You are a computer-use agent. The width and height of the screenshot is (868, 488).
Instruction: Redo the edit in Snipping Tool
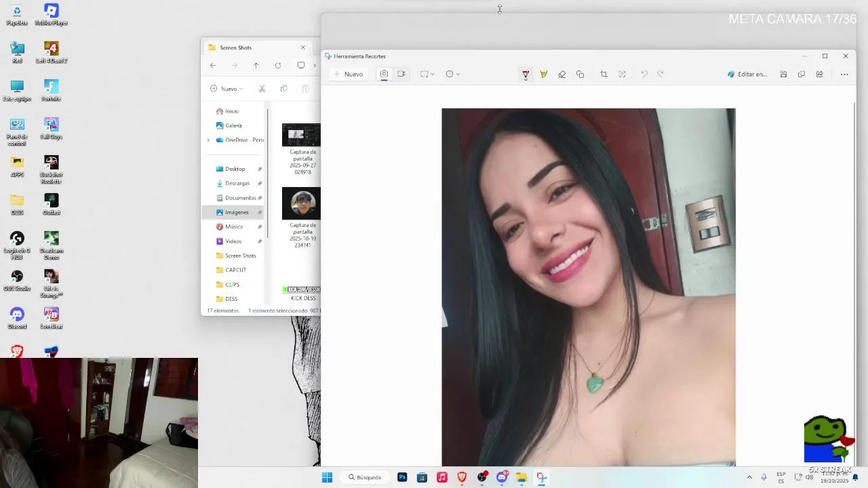(x=660, y=74)
